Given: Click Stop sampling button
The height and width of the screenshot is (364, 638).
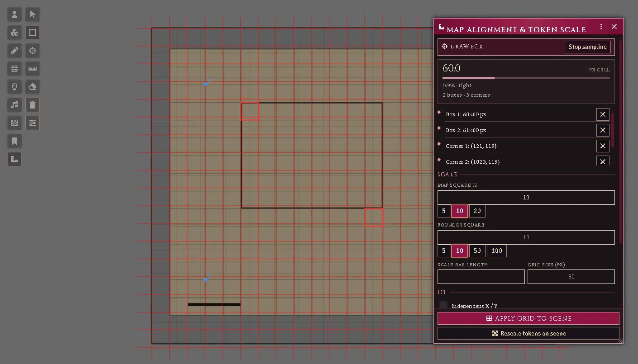Looking at the screenshot, I should pos(588,47).
